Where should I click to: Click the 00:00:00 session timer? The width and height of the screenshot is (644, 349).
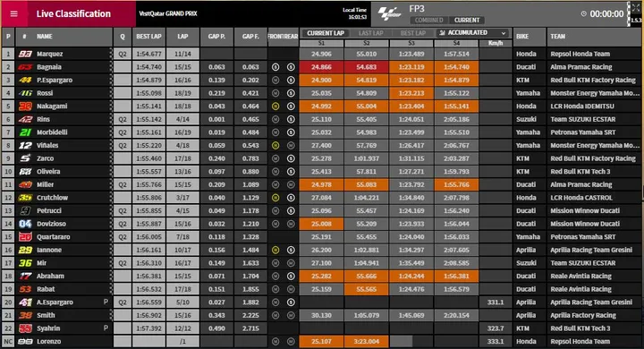pos(606,14)
